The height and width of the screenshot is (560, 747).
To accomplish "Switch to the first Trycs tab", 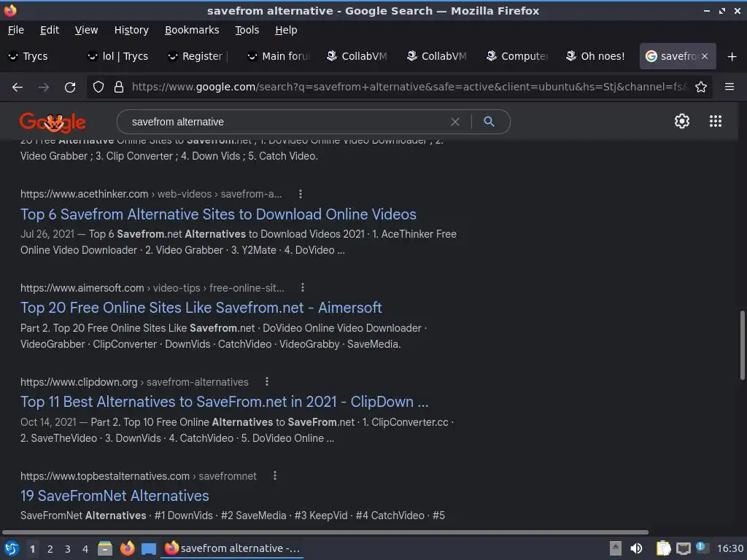I will [40, 56].
